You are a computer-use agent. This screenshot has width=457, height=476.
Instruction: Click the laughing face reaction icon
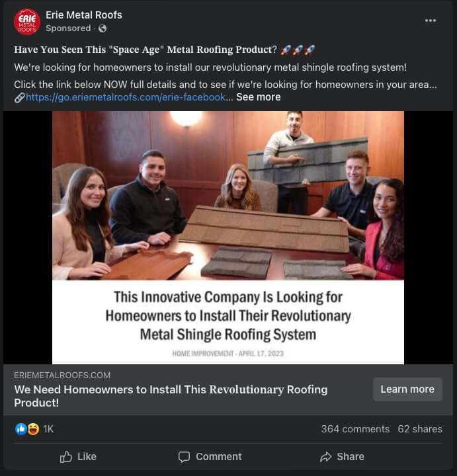click(32, 429)
